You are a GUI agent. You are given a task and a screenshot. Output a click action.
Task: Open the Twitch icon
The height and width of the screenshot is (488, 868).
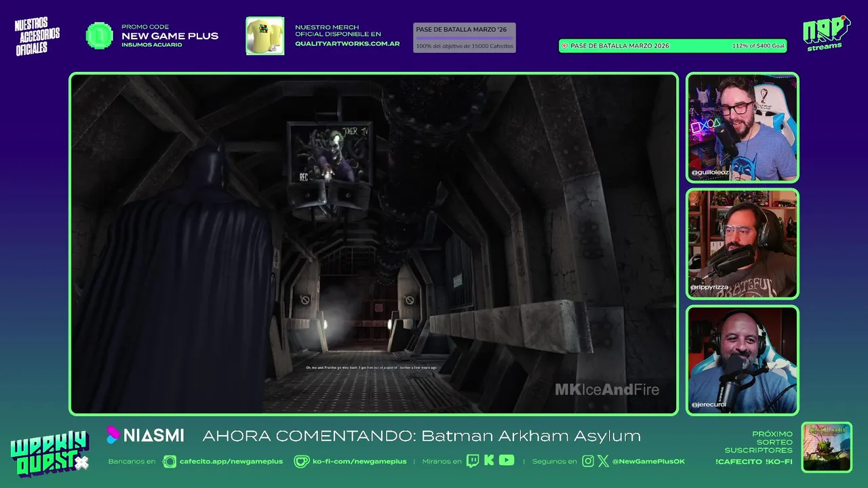[x=473, y=461]
